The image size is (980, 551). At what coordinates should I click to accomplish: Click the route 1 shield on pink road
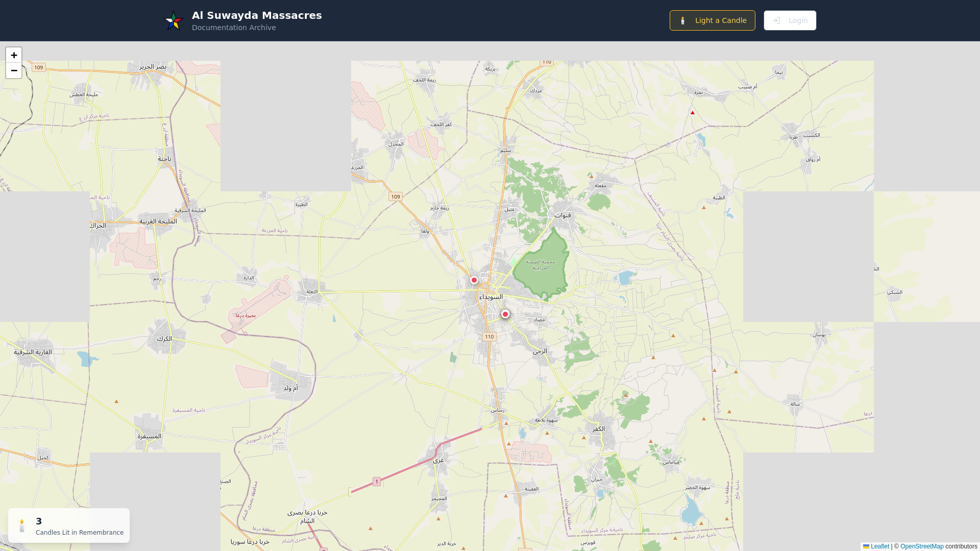377,482
